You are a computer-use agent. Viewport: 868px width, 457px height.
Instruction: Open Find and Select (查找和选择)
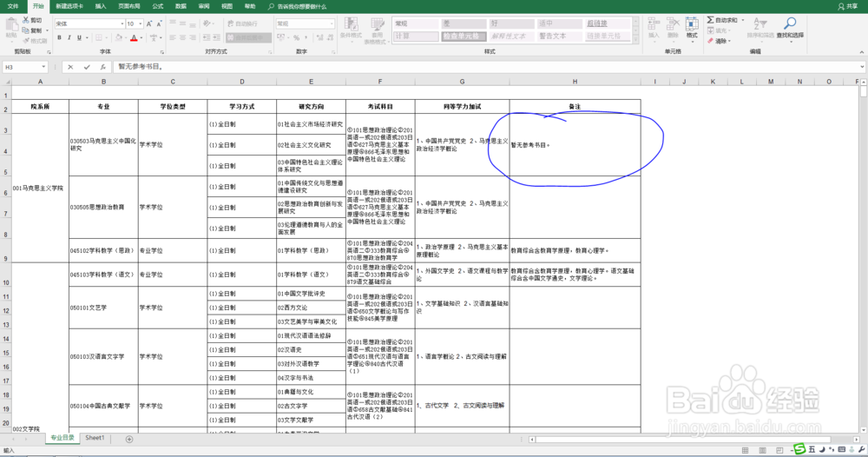click(x=790, y=28)
